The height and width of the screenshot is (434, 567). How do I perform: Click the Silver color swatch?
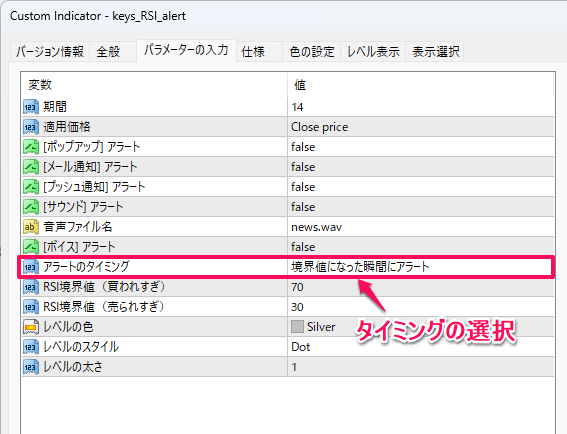(x=297, y=327)
